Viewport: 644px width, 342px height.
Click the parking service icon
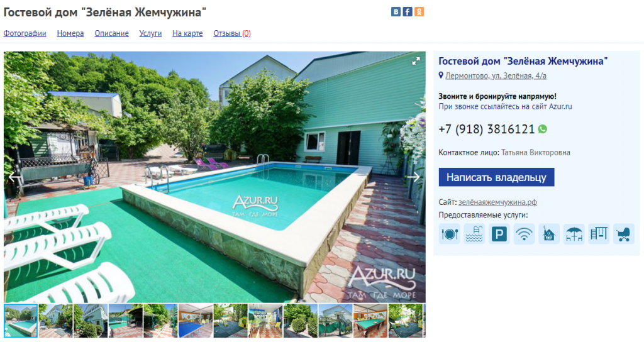[499, 234]
